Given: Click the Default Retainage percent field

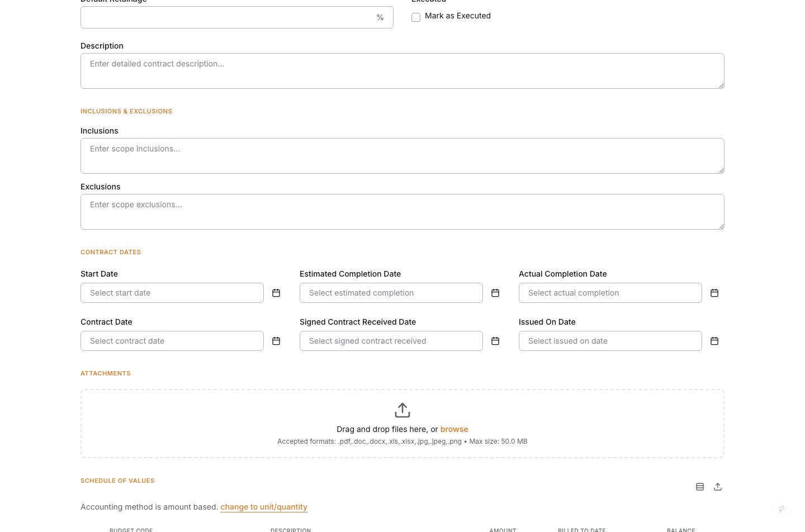Looking at the screenshot, I should [237, 17].
